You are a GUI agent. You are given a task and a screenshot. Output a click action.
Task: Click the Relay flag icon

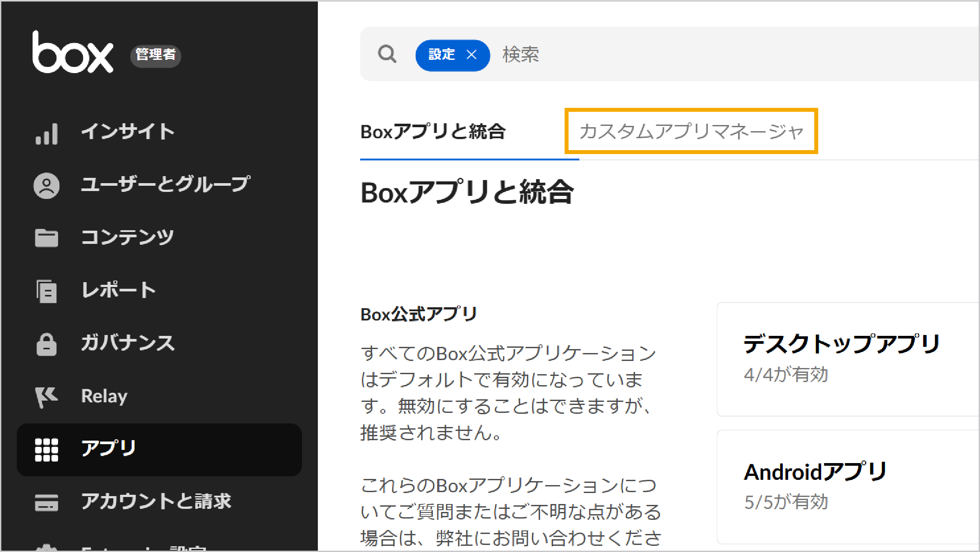[x=47, y=397]
